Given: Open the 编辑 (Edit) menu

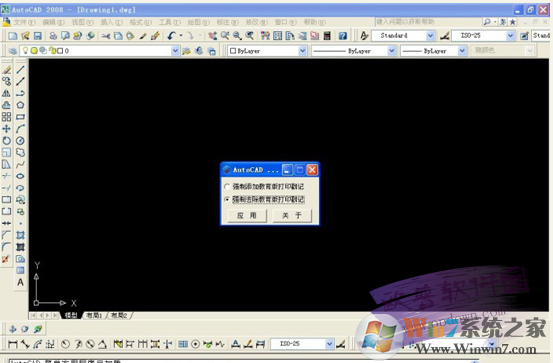Looking at the screenshot, I should coord(54,22).
